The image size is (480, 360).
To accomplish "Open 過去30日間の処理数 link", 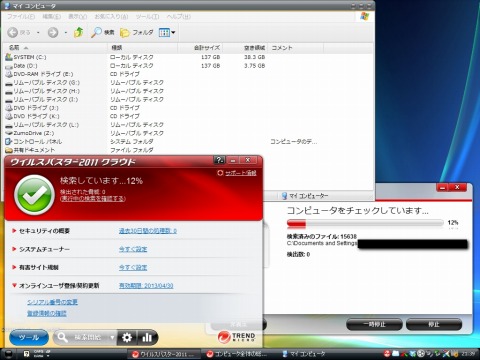I will point(148,231).
